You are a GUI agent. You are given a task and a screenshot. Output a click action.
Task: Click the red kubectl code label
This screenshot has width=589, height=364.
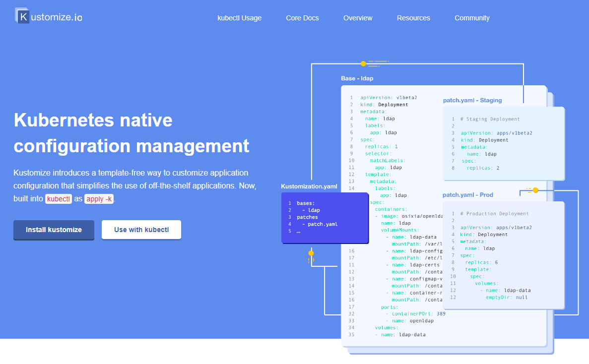(x=58, y=199)
